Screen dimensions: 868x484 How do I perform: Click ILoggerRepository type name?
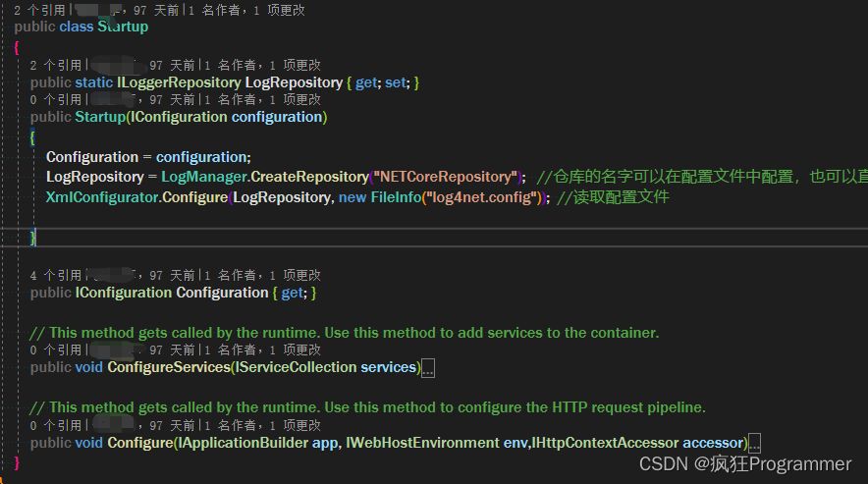179,82
